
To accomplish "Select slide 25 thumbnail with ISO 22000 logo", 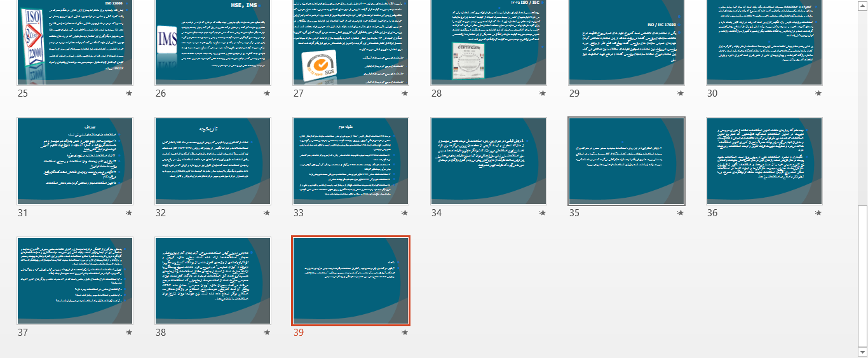I will pyautogui.click(x=75, y=42).
